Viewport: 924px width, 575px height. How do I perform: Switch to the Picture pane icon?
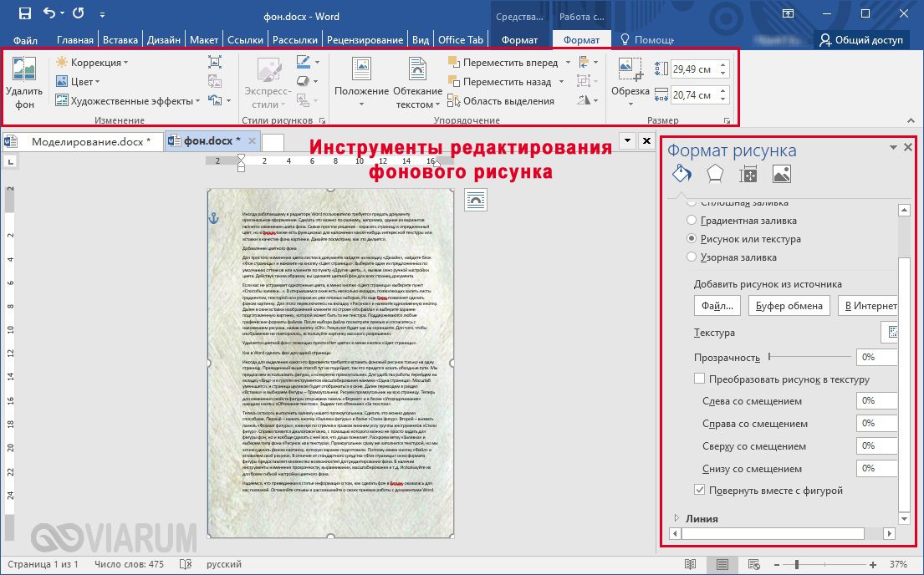[x=781, y=174]
